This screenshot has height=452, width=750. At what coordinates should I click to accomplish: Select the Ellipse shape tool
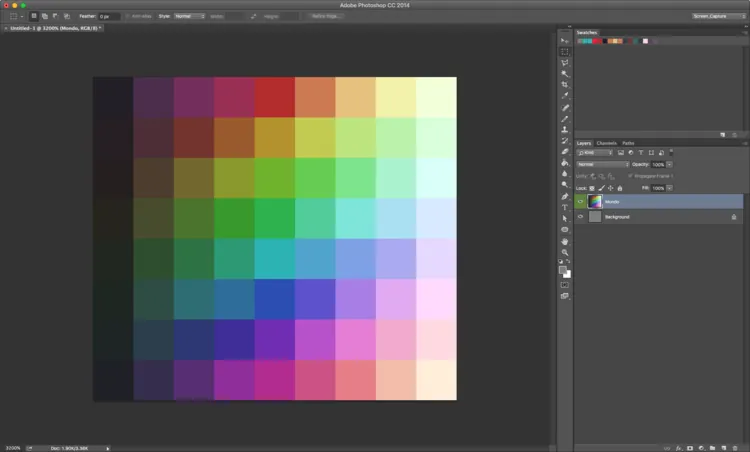tap(565, 230)
